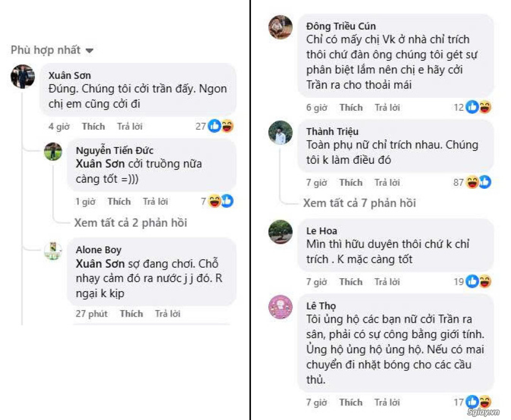Screen dimensions: 511x420
Task: Click Trả lời under Lê Thọ's comment
Action: (387, 402)
